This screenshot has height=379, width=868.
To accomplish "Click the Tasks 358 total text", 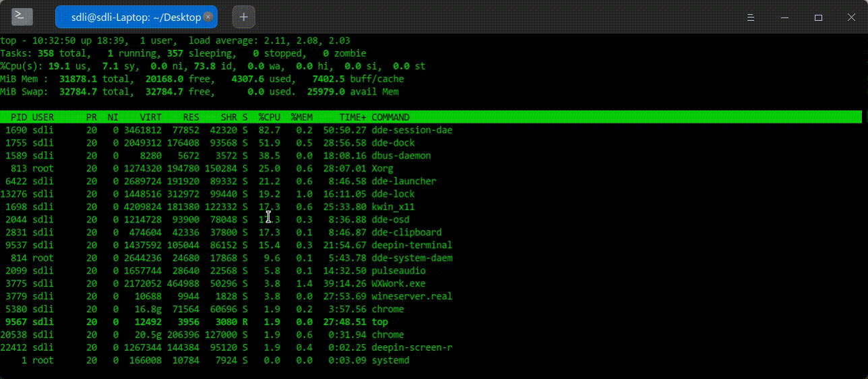I will 46,53.
